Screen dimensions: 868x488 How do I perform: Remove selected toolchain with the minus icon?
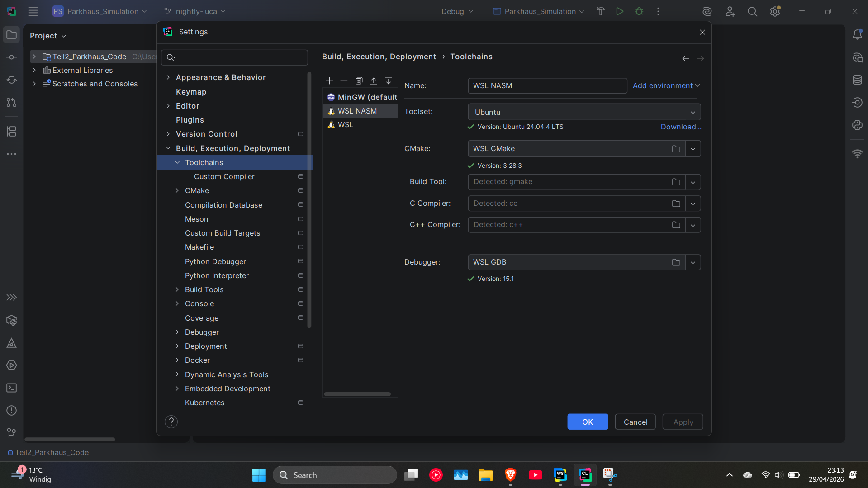344,81
